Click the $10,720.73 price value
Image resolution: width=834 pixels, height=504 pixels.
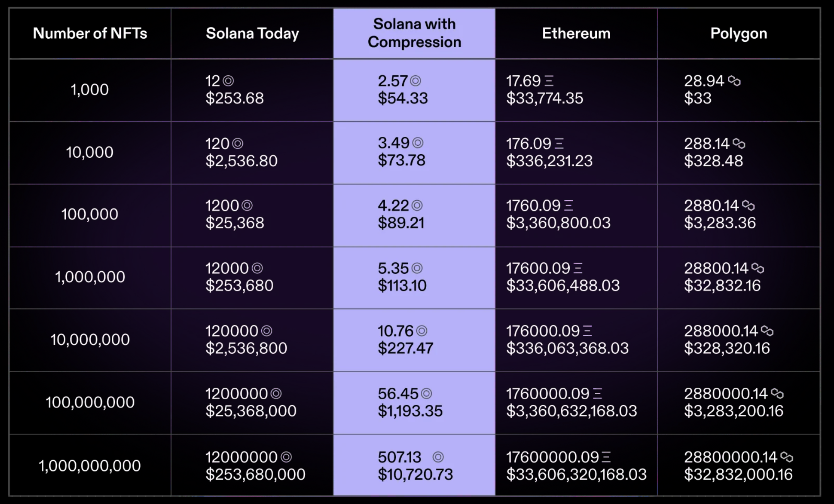point(415,474)
